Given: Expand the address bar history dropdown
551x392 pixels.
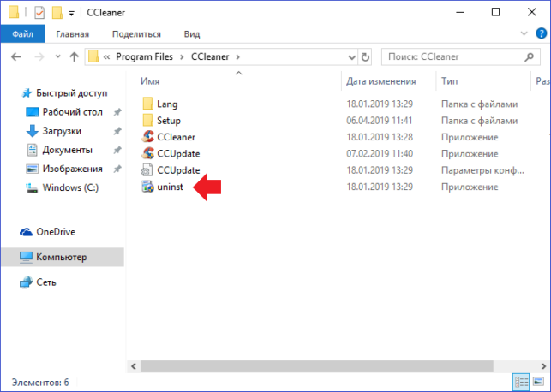Looking at the screenshot, I should pyautogui.click(x=351, y=56).
